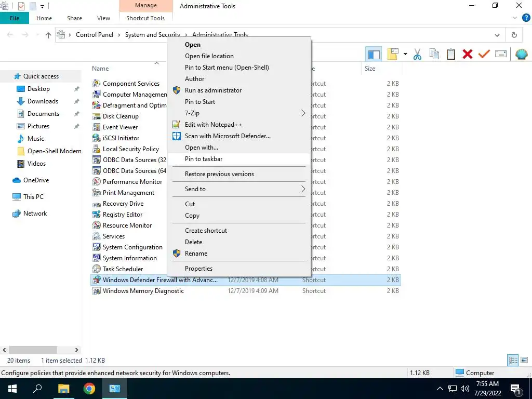
Task: Open the New folder dropdown arrow
Action: click(405, 54)
